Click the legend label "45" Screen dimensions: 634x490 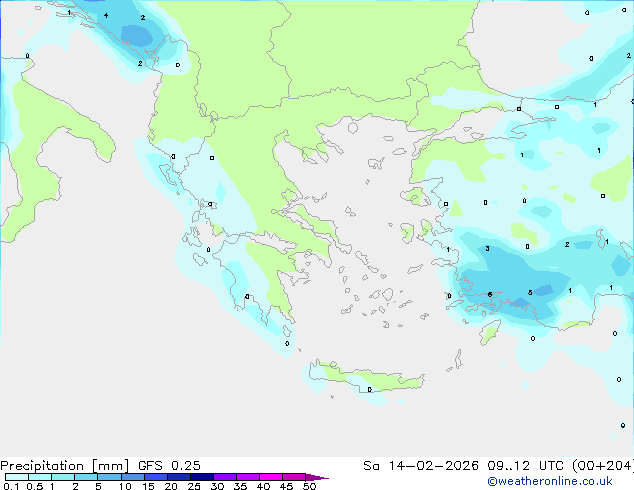pyautogui.click(x=286, y=486)
